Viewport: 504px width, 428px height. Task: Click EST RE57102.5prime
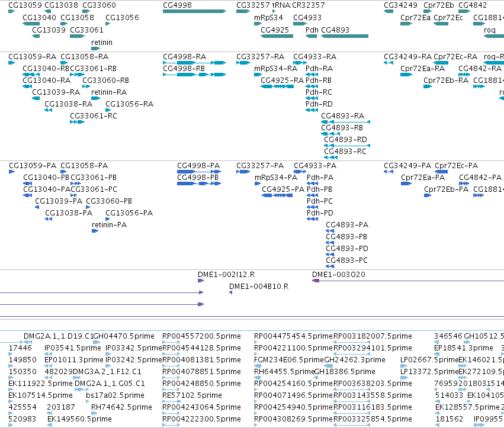(192, 395)
